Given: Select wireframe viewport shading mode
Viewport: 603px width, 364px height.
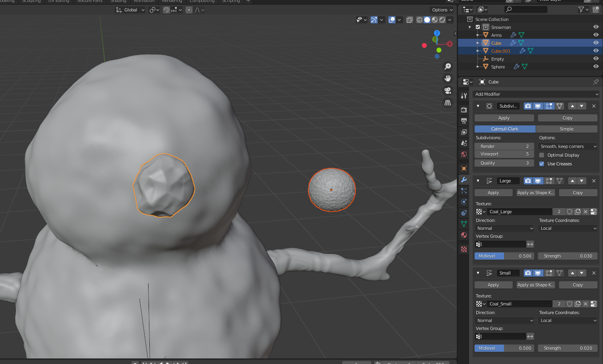Looking at the screenshot, I should pyautogui.click(x=420, y=20).
